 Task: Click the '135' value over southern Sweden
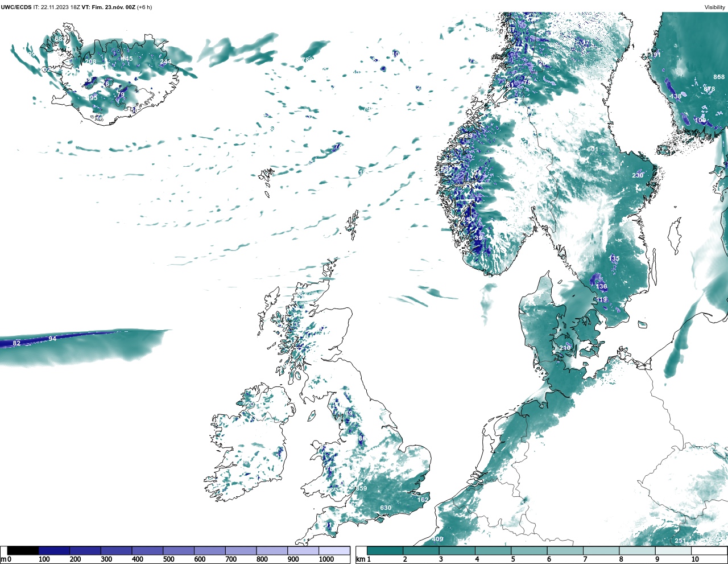[x=614, y=258]
